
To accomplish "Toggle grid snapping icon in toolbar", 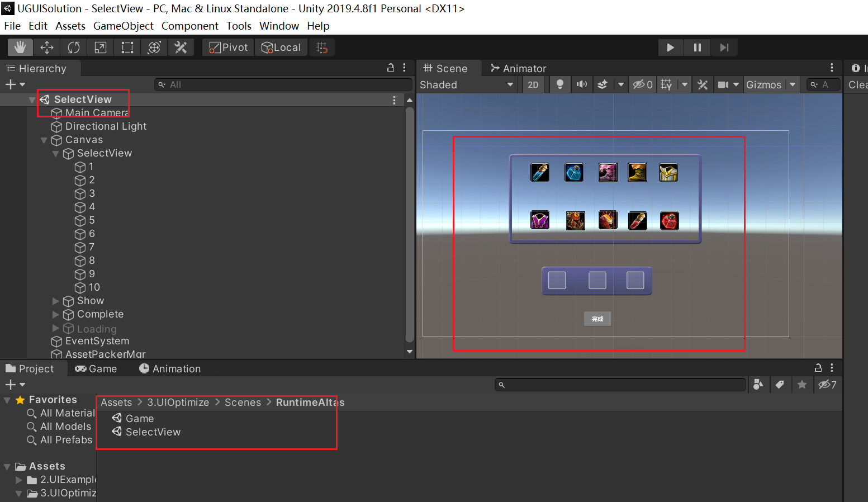I will tap(322, 48).
